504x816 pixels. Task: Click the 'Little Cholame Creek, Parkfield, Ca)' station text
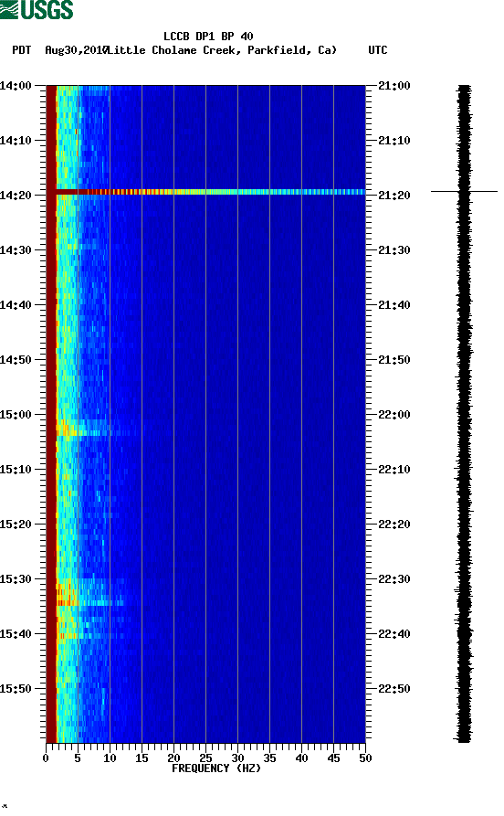coord(222,50)
